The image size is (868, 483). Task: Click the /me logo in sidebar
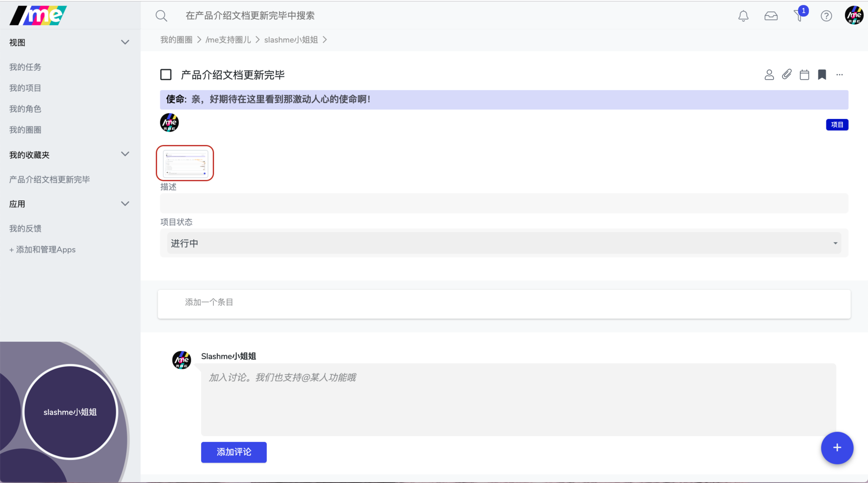click(x=38, y=15)
